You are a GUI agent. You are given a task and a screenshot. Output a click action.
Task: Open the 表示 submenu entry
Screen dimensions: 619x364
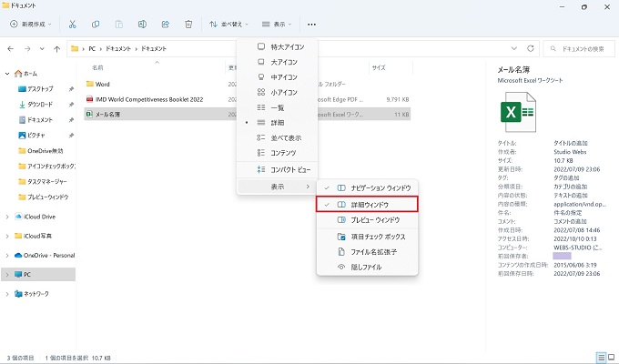pos(277,187)
